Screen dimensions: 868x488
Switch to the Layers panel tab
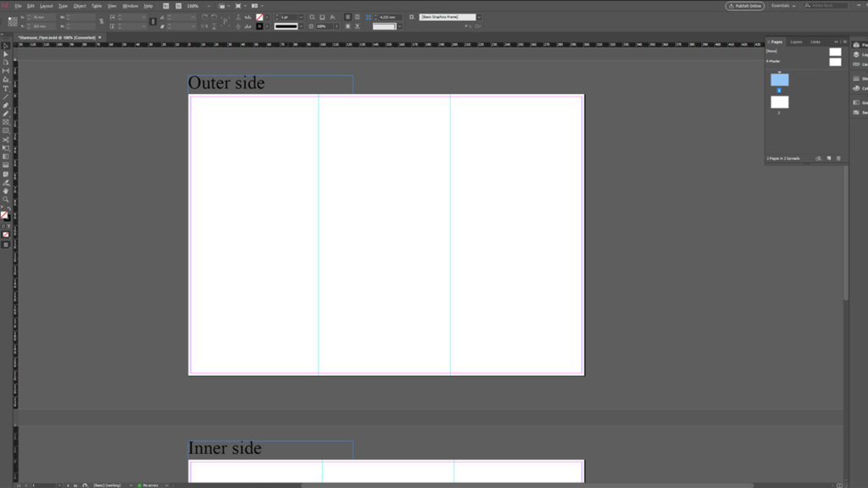797,41
